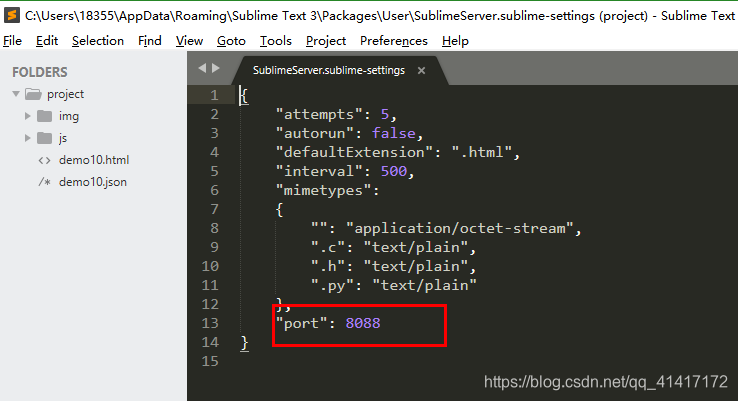The height and width of the screenshot is (401, 738).
Task: Click the ".h" key on line 10
Action: coord(328,266)
